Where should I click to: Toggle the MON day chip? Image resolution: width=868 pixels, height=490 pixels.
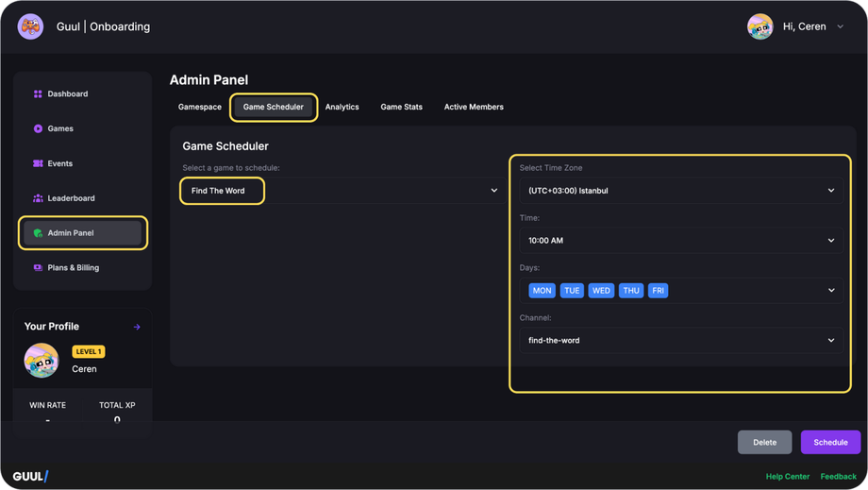[x=542, y=291]
